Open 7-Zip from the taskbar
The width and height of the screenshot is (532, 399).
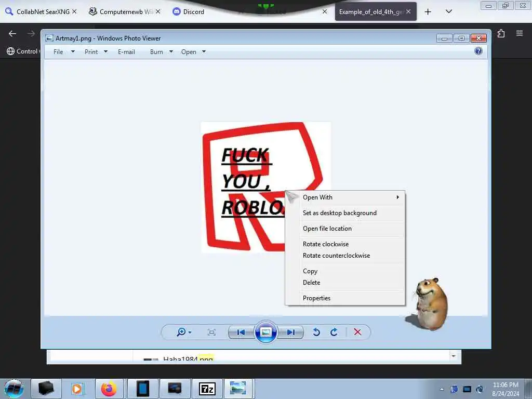207,389
